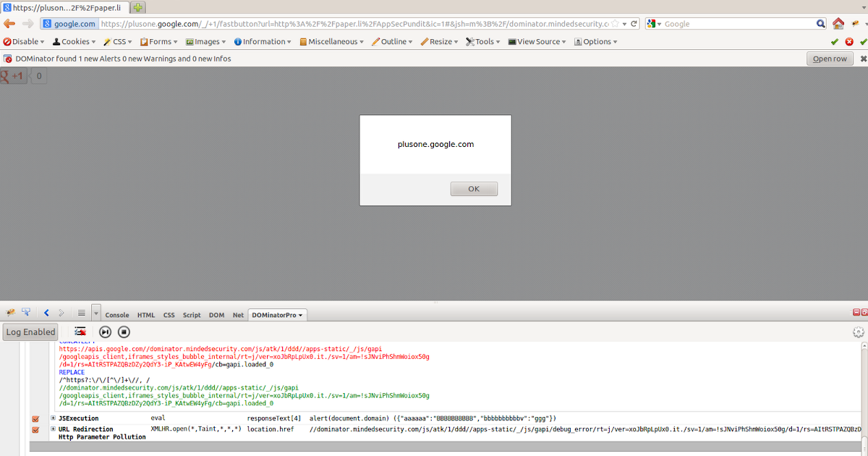Click the Home icon in the toolbar

[838, 24]
